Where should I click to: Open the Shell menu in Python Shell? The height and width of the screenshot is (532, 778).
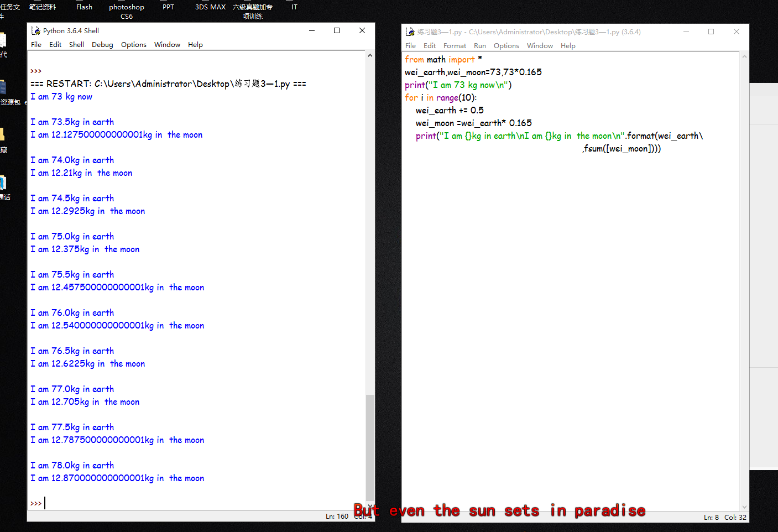pos(76,44)
